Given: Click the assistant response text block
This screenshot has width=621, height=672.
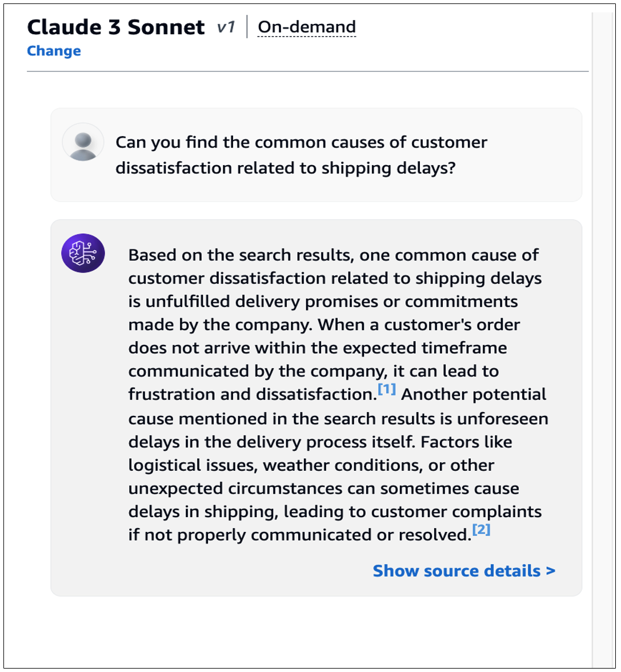Looking at the screenshot, I should pos(338,395).
